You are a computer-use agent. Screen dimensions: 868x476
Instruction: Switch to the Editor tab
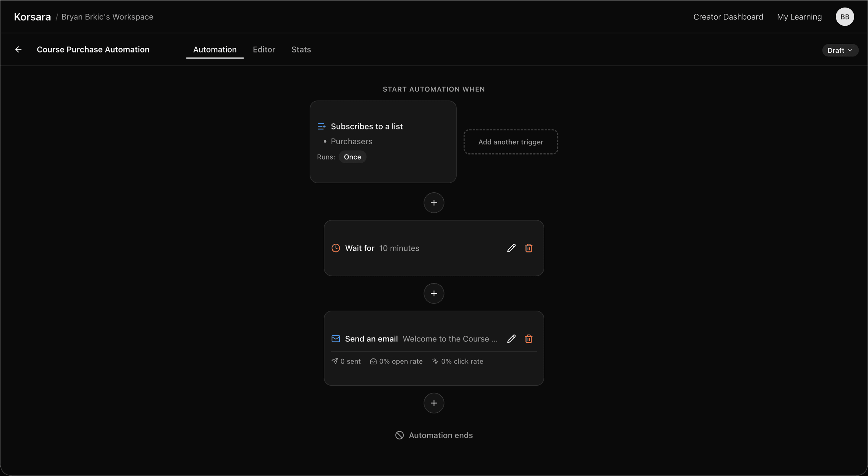[x=264, y=50]
